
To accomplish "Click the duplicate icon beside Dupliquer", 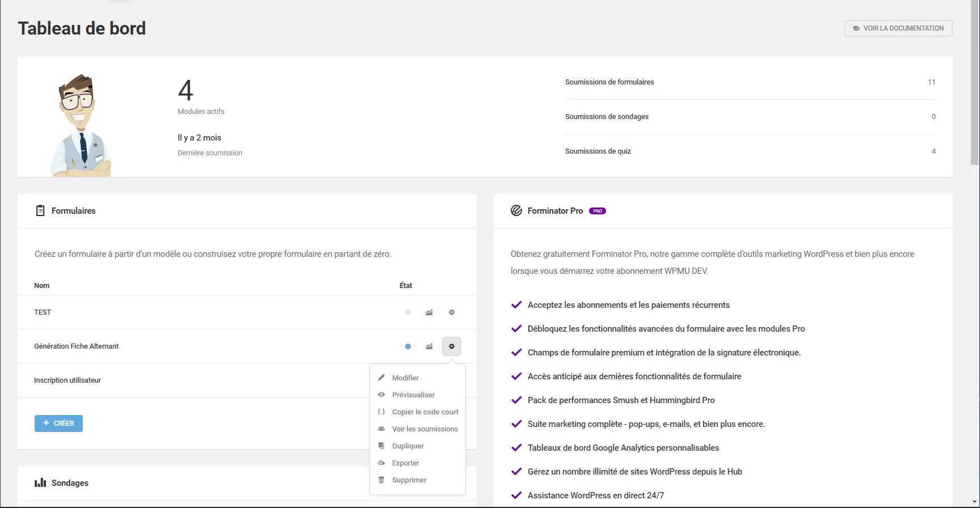I will coord(381,446).
